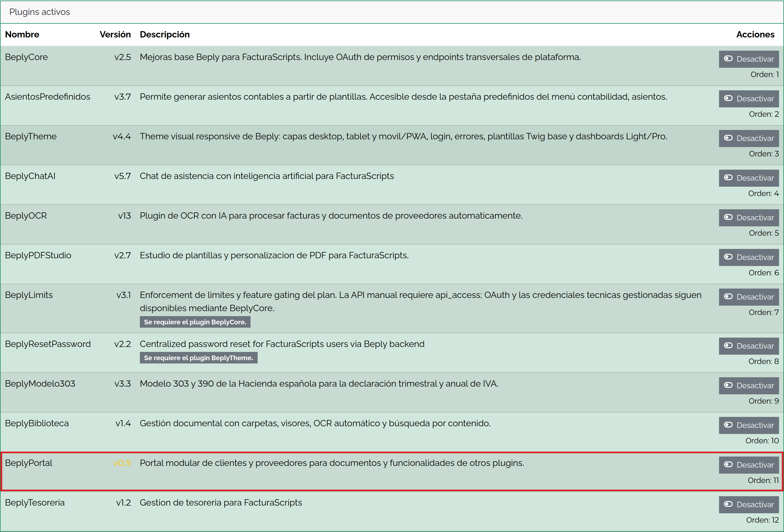784x532 pixels.
Task: Click the BeplyBiblioteca description text
Action: pos(315,423)
